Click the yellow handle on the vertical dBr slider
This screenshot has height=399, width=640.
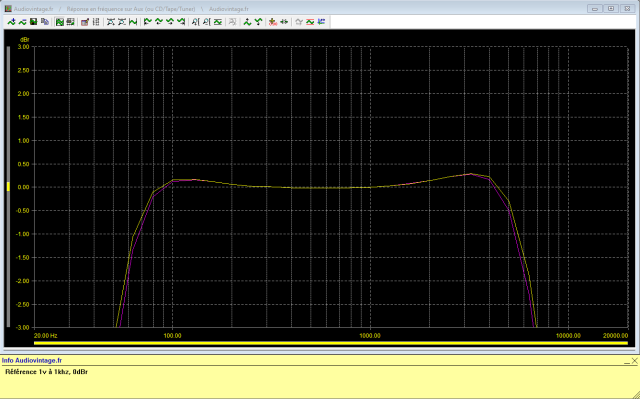[x=8, y=187]
